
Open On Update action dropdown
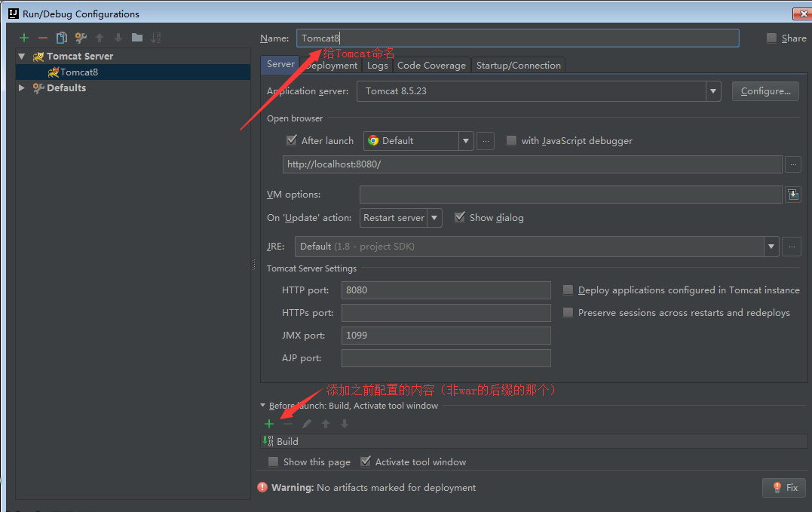coord(434,218)
